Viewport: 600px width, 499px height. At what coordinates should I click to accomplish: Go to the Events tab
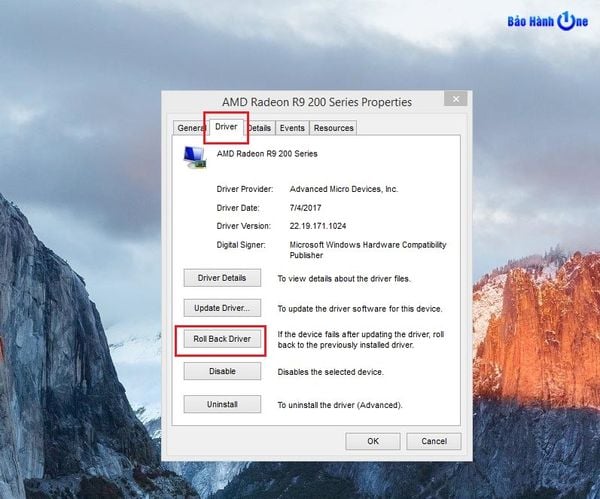[292, 128]
